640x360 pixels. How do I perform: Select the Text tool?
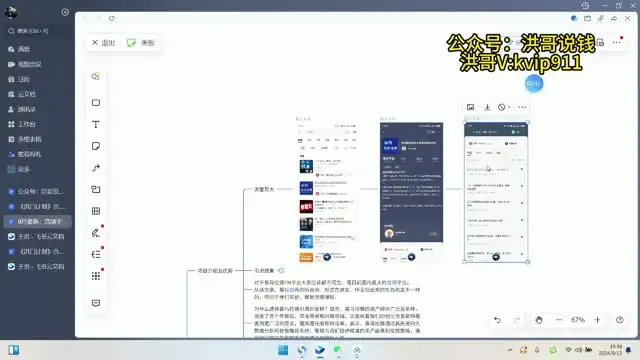tap(96, 124)
